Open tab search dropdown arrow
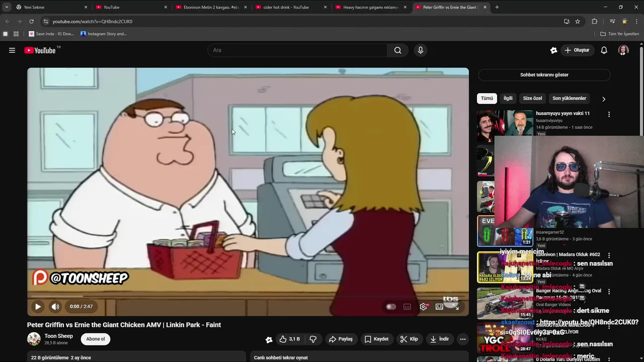The height and width of the screenshot is (362, 644). (7, 7)
